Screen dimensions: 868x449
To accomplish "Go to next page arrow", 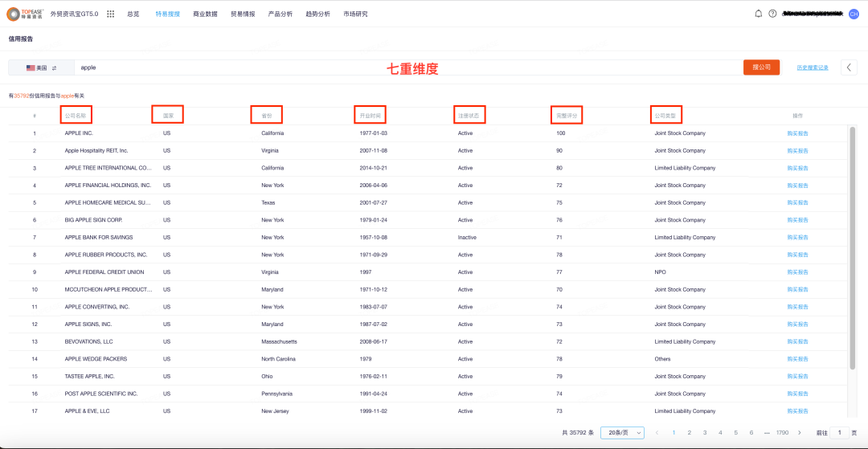I will tap(799, 432).
